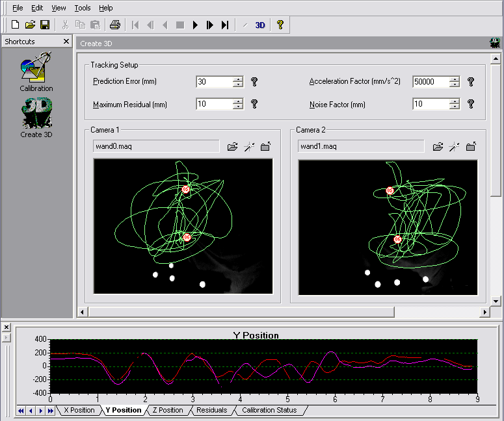Click the Play playback button

click(195, 25)
